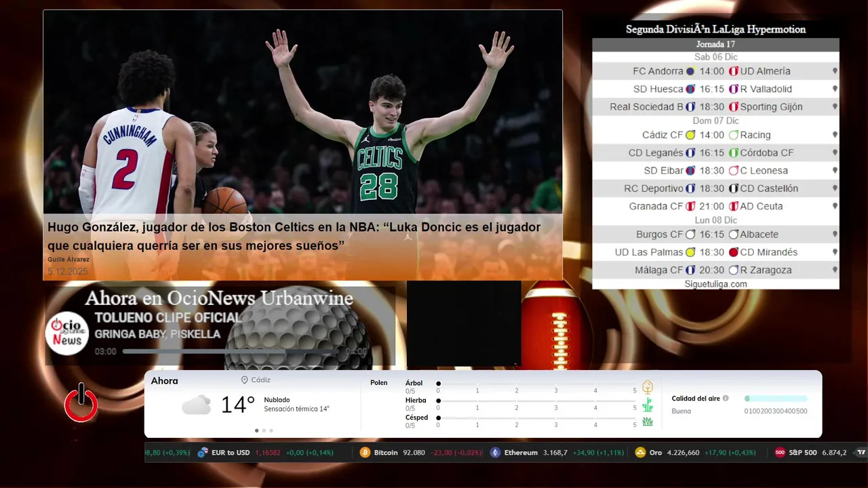Click location pin on Málaga CF match row
Image resolution: width=868 pixels, height=488 pixels.
tap(835, 270)
